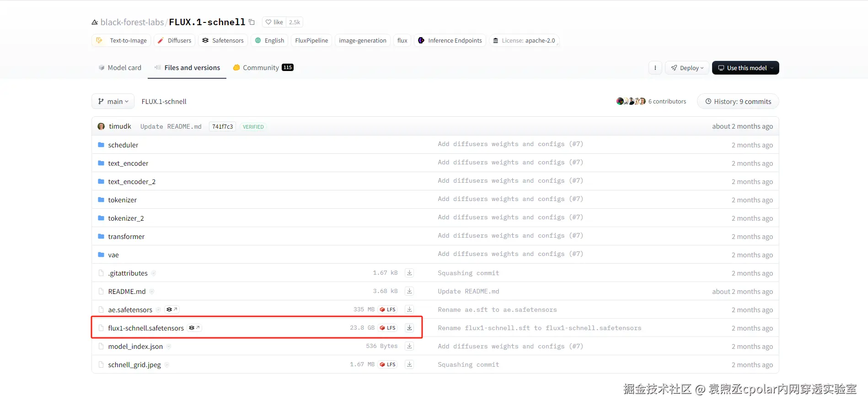Viewport: 868px width, 407px height.
Task: Click the 115 Community discussions badge
Action: point(288,67)
